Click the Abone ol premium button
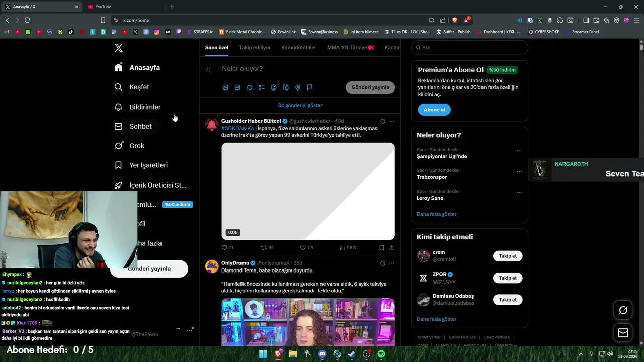 [434, 110]
